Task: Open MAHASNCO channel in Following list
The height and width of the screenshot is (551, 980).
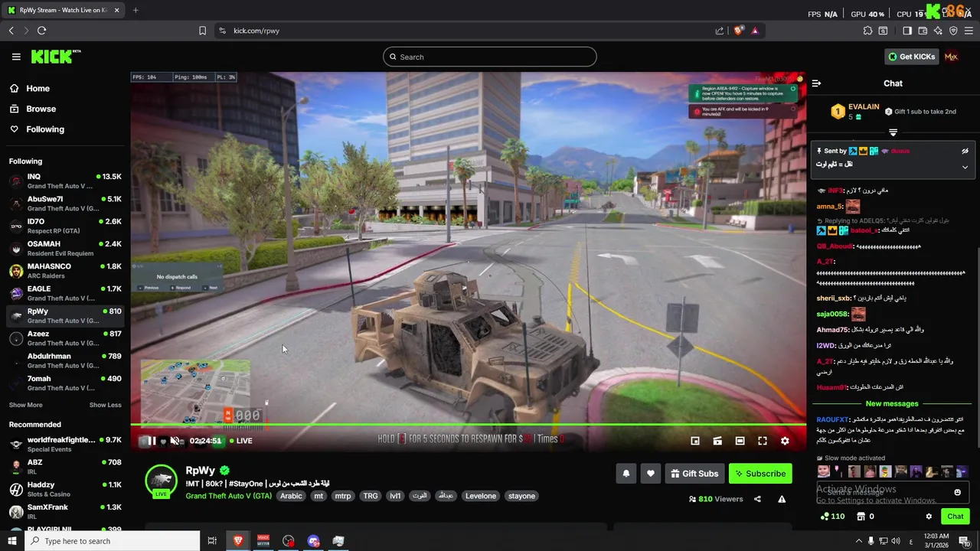Action: coord(65,271)
